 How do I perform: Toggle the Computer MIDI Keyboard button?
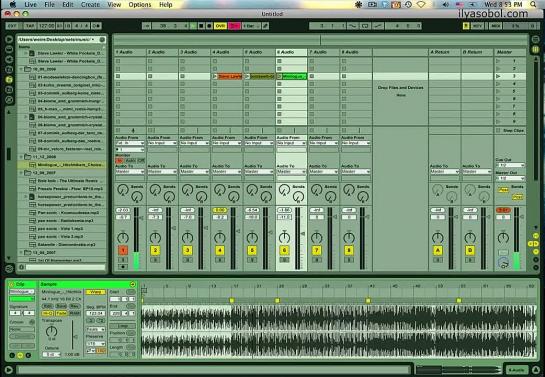(x=466, y=26)
